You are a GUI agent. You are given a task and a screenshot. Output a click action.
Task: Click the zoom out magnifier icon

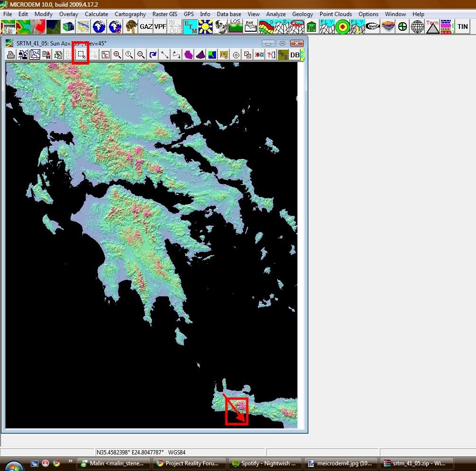tap(141, 55)
